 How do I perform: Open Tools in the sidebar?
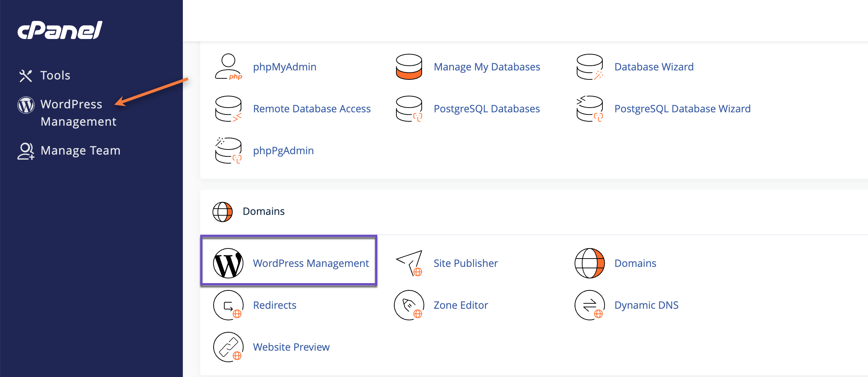[55, 75]
